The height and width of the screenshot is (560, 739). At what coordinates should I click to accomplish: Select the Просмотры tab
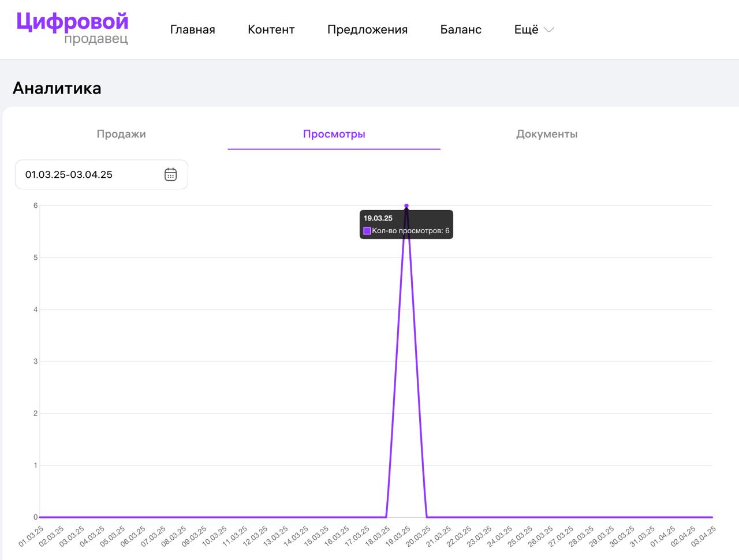[334, 134]
